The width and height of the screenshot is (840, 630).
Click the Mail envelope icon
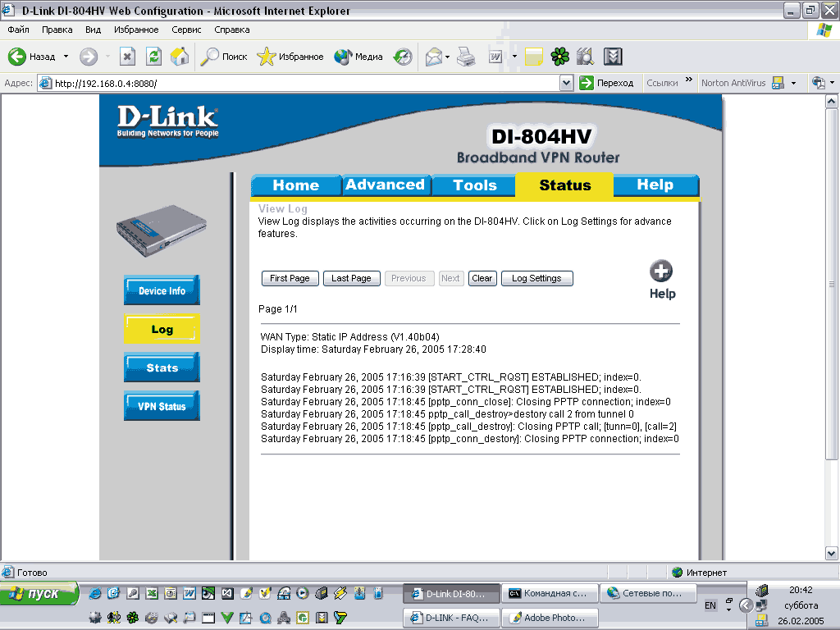coord(434,57)
